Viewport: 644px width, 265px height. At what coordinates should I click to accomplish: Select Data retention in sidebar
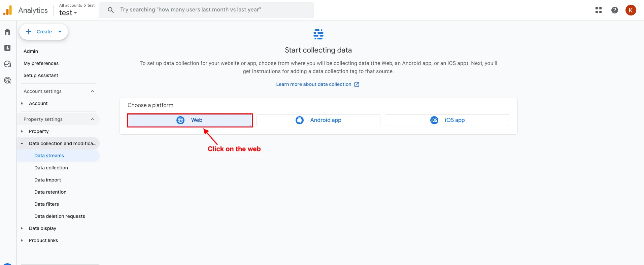(50, 192)
